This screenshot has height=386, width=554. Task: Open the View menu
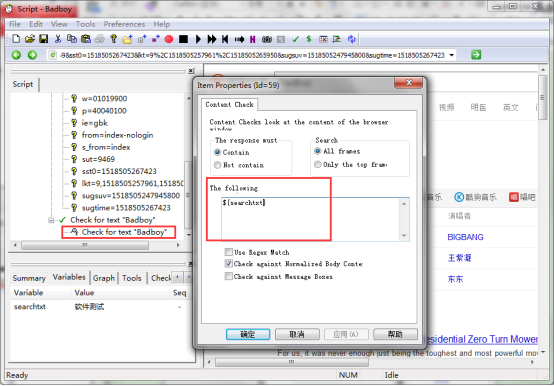tap(59, 24)
